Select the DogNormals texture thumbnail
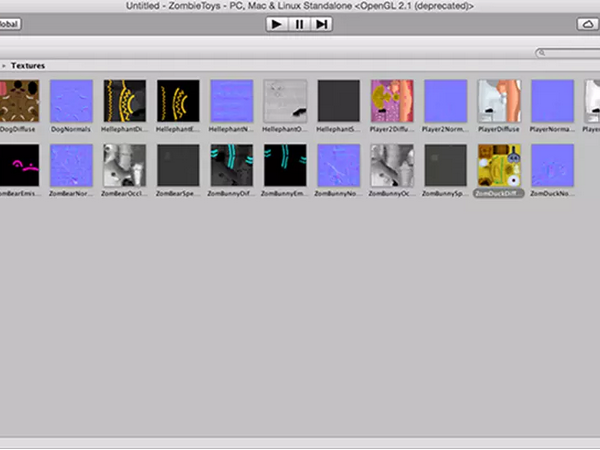The image size is (600, 450). pos(71,101)
